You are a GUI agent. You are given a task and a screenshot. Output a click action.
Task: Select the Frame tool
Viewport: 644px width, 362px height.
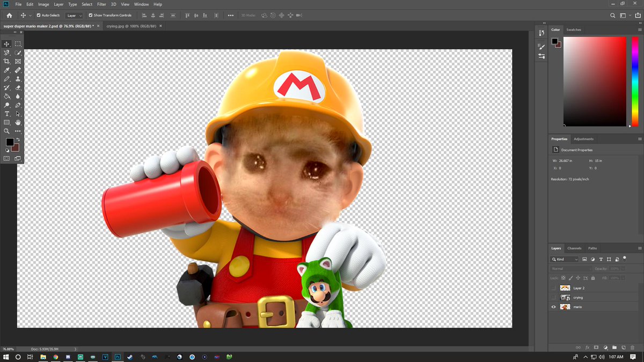point(18,62)
